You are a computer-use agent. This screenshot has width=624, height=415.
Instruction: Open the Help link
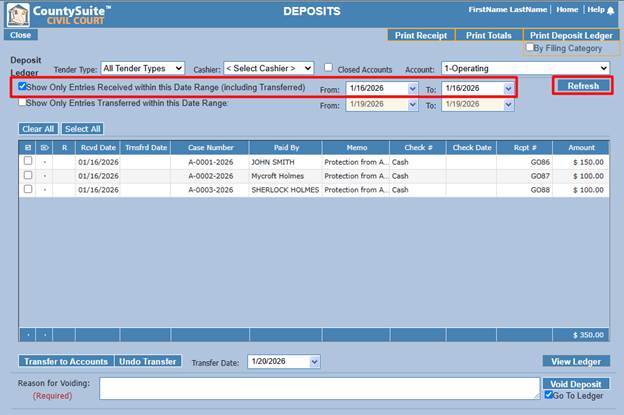pyautogui.click(x=596, y=10)
